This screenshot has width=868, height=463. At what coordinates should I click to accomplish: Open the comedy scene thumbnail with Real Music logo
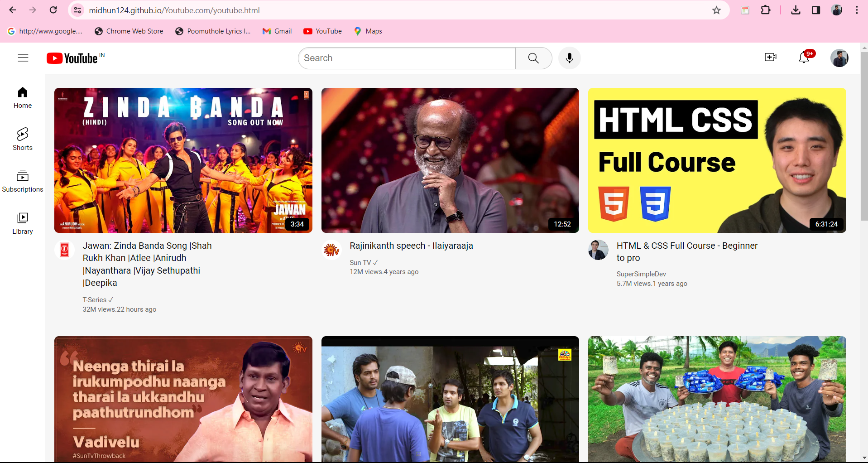[450, 399]
